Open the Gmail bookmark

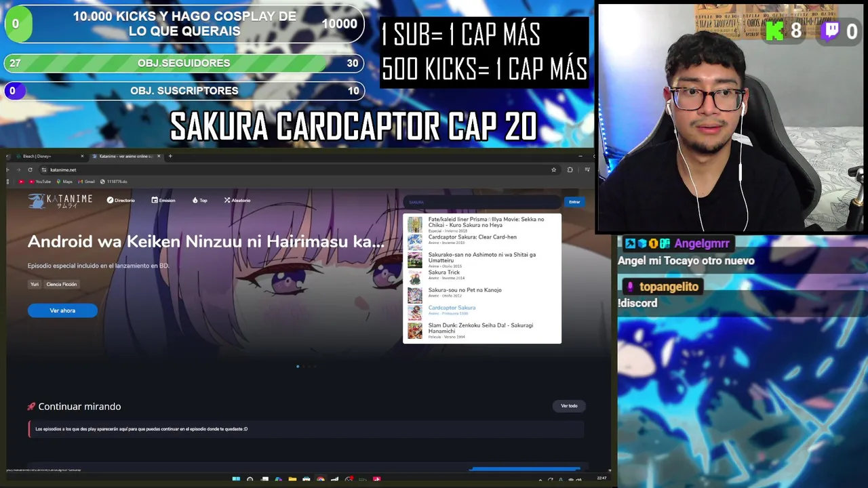point(86,182)
